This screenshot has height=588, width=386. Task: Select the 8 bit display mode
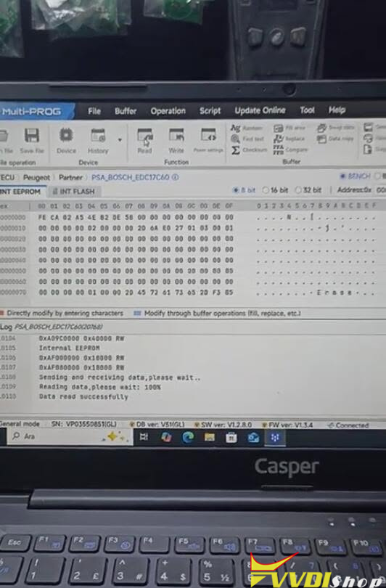point(244,190)
